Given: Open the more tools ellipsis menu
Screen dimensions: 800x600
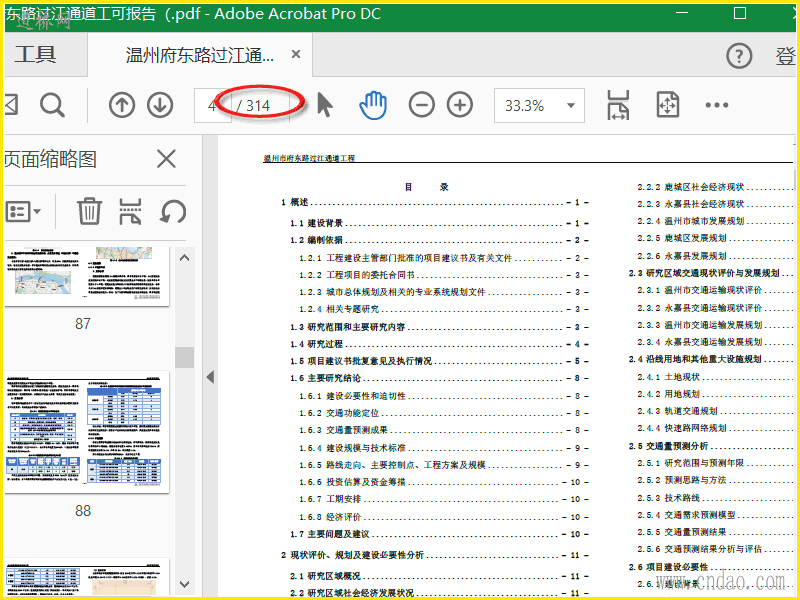Looking at the screenshot, I should click(x=716, y=105).
